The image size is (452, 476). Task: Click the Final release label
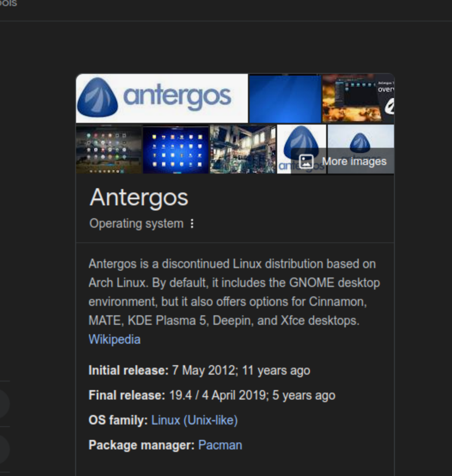click(127, 395)
